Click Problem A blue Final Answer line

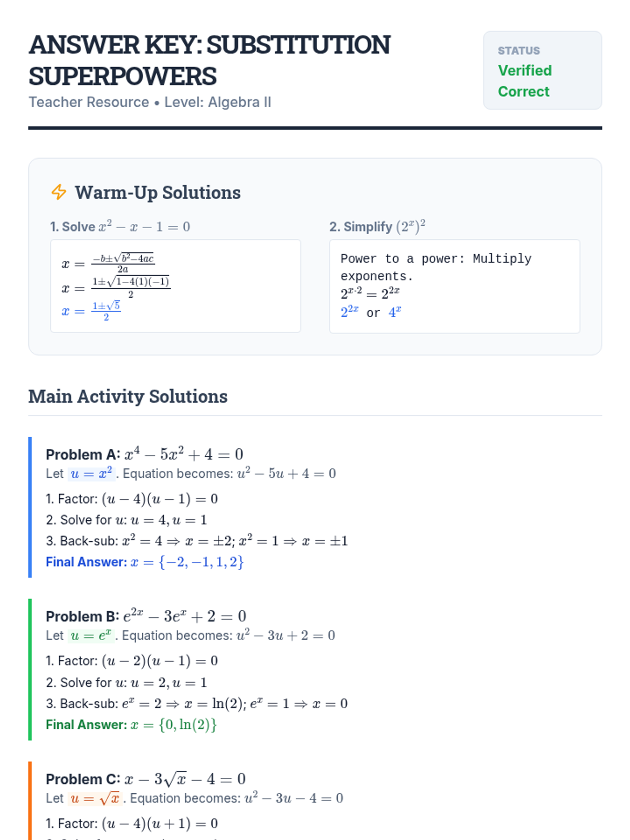(145, 562)
